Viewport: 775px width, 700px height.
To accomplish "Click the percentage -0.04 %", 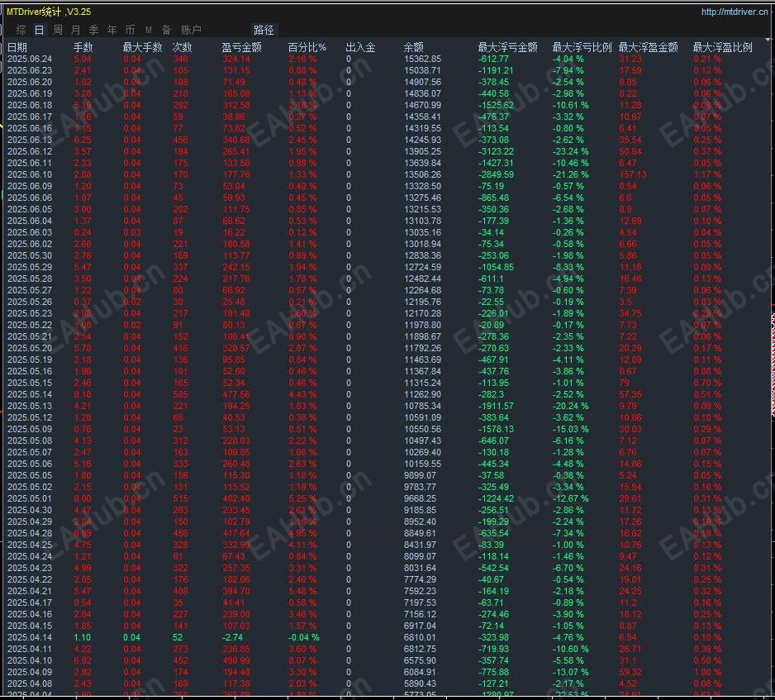I will point(303,637).
